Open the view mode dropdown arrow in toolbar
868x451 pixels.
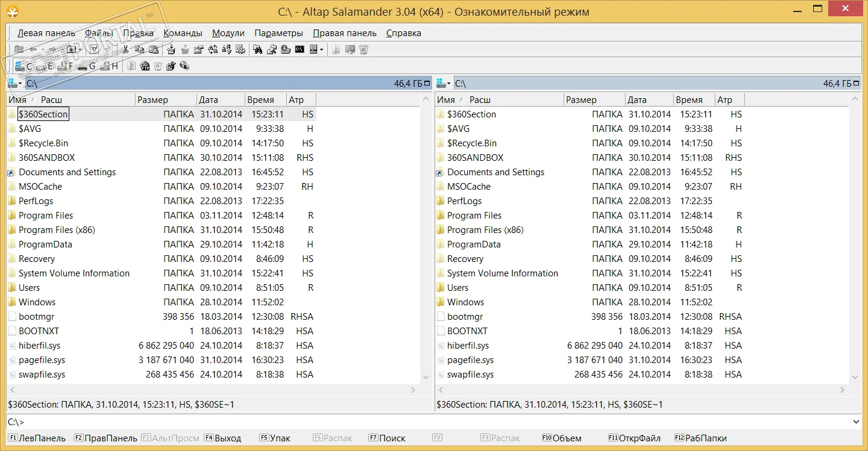(321, 49)
